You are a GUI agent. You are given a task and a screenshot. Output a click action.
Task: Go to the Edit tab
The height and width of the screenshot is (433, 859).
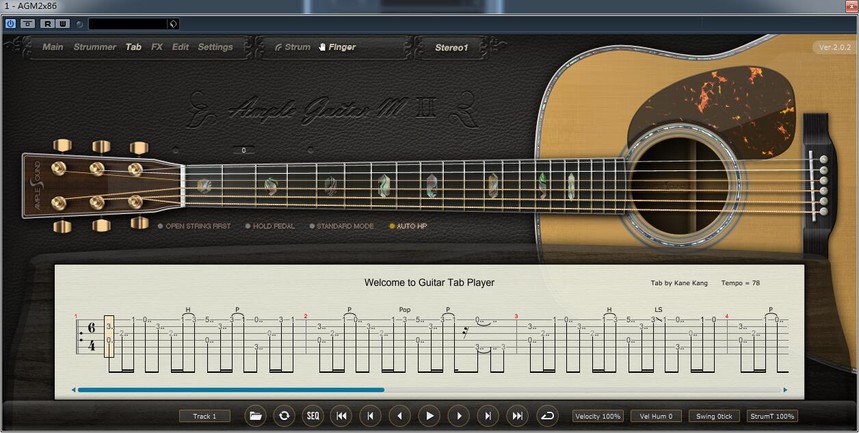[180, 47]
